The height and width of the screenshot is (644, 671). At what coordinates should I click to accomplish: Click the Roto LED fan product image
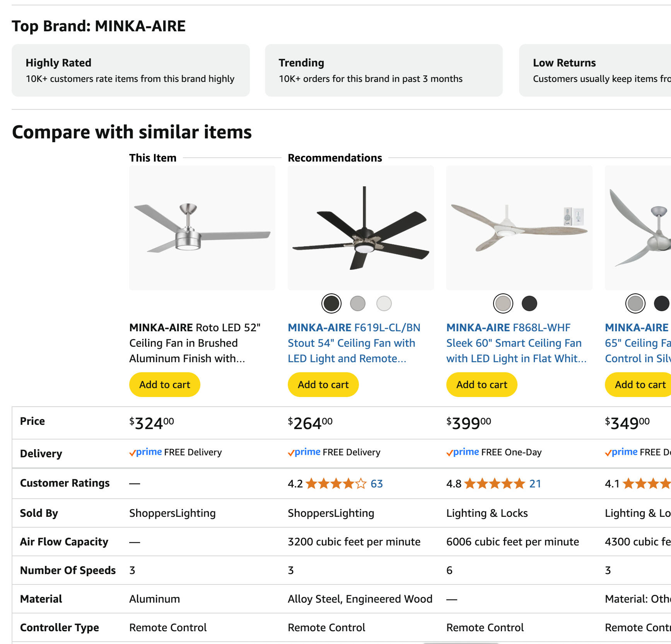(202, 228)
